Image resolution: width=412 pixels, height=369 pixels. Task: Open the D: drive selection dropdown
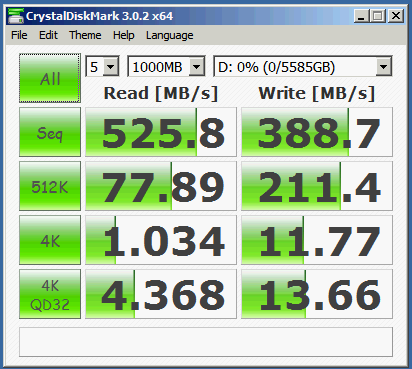303,67
